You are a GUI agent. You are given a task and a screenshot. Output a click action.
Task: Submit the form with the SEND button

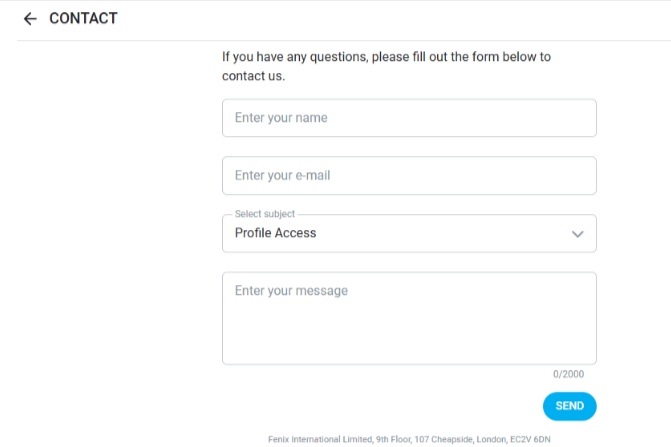pyautogui.click(x=570, y=406)
